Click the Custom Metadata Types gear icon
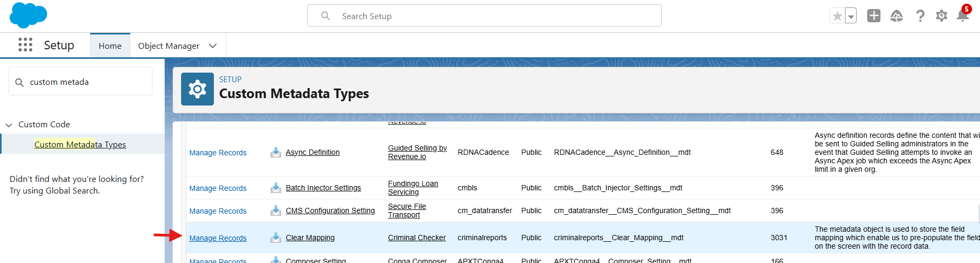This screenshot has height=263, width=980. point(197,89)
